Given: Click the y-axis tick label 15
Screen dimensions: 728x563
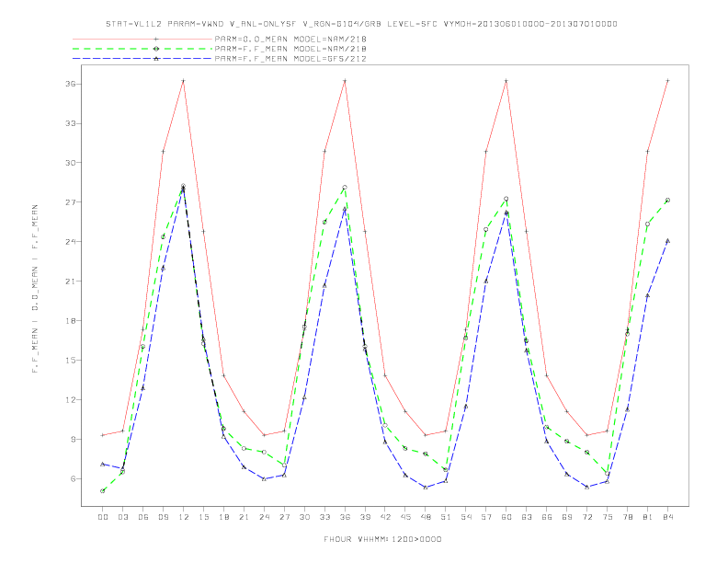Looking at the screenshot, I should click(x=70, y=360).
